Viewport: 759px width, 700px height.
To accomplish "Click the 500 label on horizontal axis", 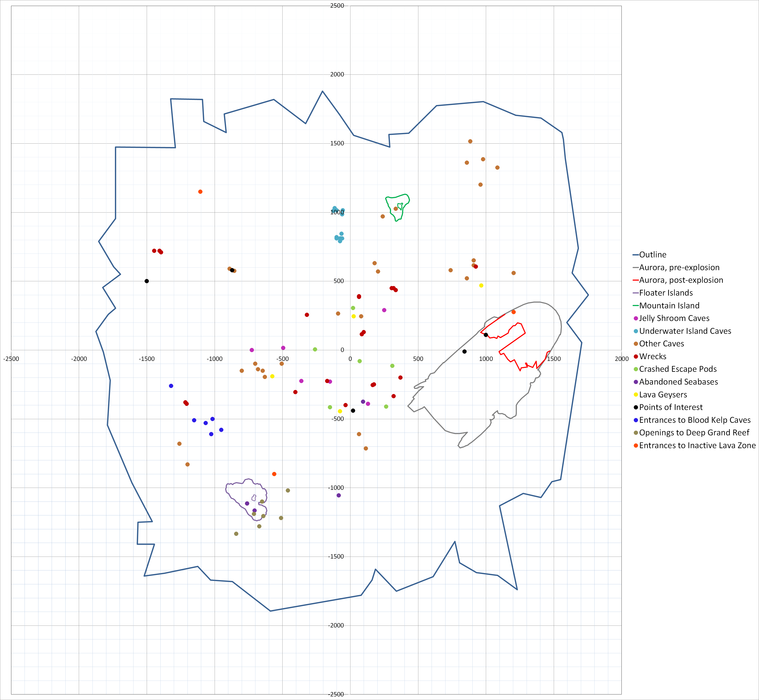I will coord(418,359).
